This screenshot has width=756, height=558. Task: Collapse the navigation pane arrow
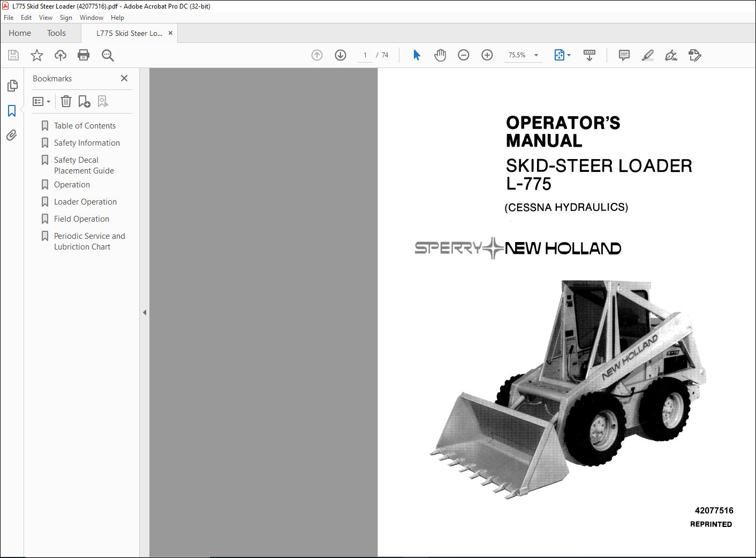point(145,312)
